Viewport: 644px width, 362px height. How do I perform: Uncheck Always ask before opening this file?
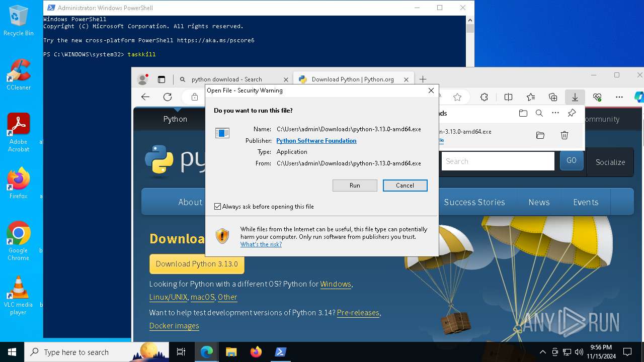(x=218, y=207)
